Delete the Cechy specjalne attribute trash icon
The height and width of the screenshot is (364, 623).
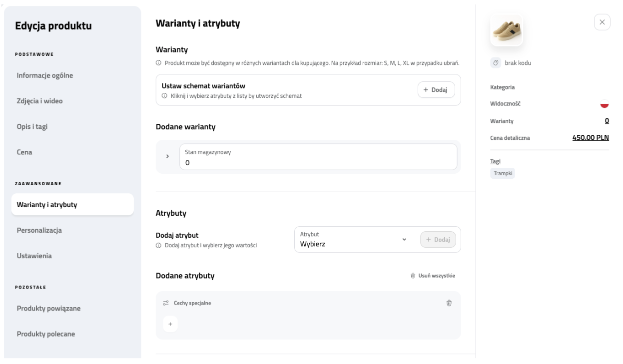449,303
